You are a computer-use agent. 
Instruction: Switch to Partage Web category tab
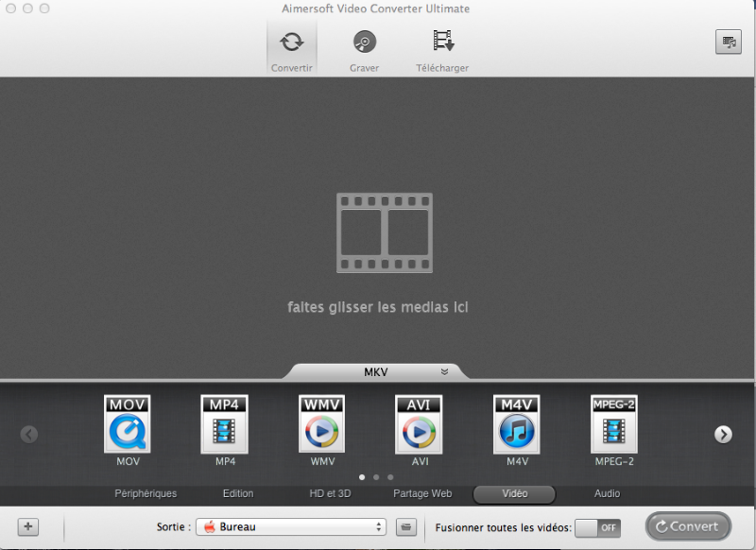[422, 493]
